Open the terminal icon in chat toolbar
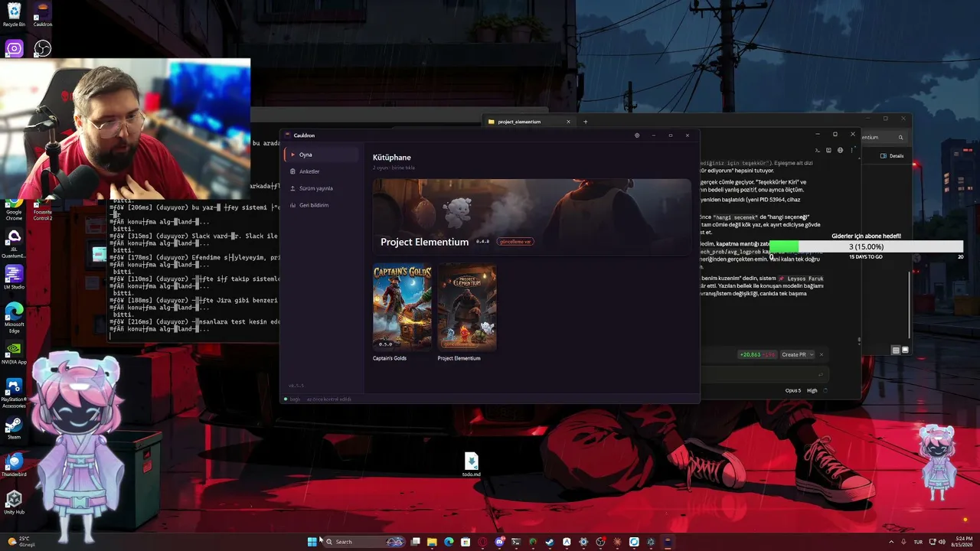This screenshot has height=551, width=980. pyautogui.click(x=818, y=150)
